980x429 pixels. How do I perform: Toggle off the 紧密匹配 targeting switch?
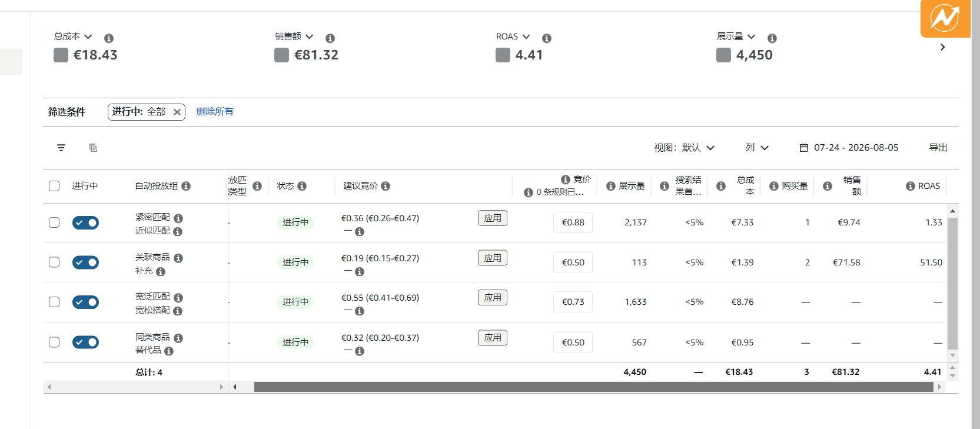pos(85,222)
